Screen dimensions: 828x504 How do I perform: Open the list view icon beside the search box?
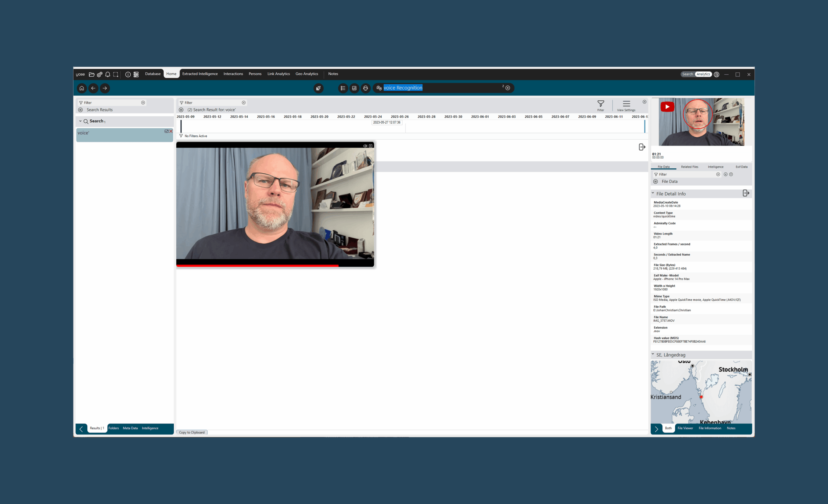pyautogui.click(x=343, y=88)
